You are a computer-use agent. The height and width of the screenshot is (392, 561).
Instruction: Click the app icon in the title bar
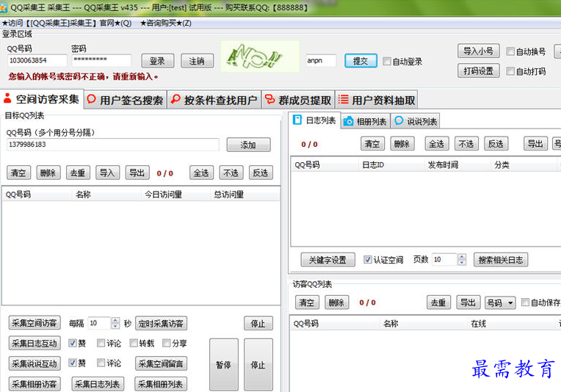pos(3,7)
